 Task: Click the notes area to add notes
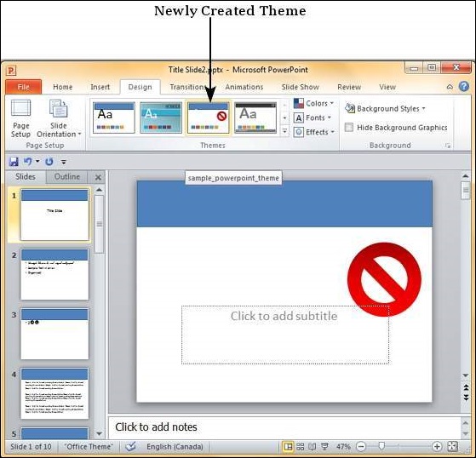click(284, 427)
